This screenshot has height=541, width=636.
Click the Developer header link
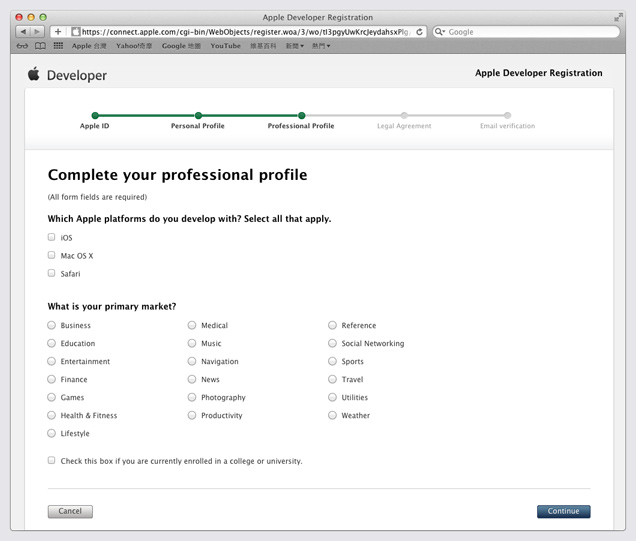point(77,75)
